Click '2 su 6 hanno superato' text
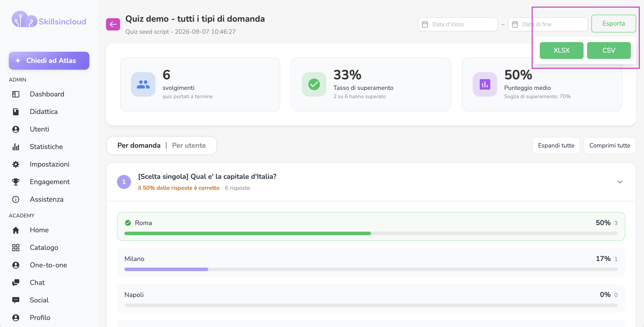The image size is (644, 327). (359, 97)
